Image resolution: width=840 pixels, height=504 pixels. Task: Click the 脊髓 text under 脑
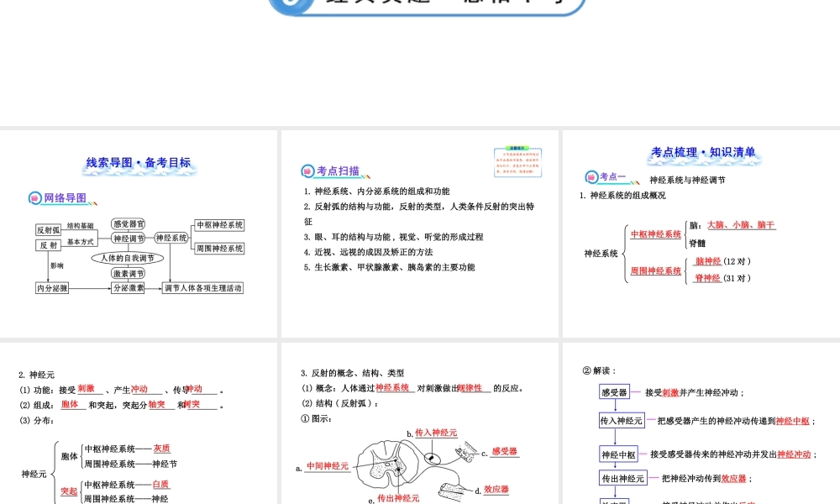coord(697,243)
